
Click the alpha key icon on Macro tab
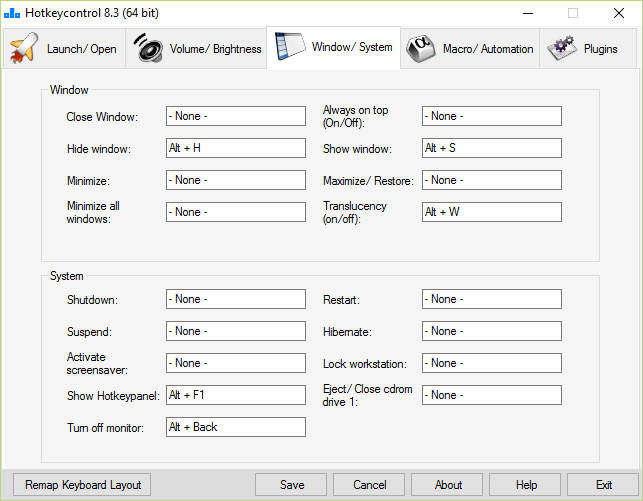(421, 49)
